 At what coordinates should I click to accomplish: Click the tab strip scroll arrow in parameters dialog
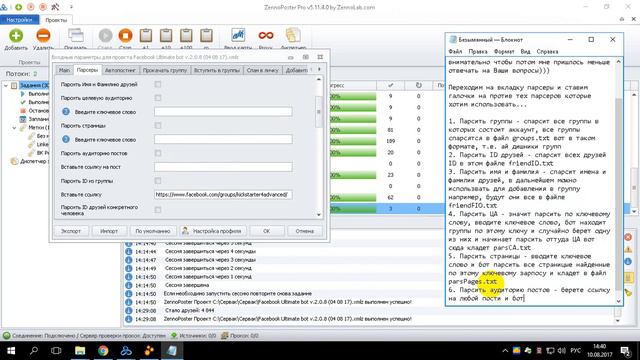click(319, 70)
